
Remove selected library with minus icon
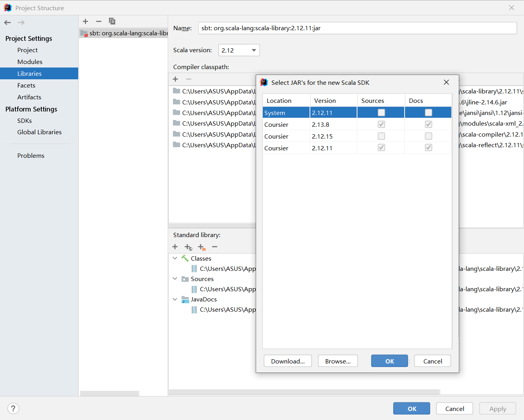coord(99,21)
